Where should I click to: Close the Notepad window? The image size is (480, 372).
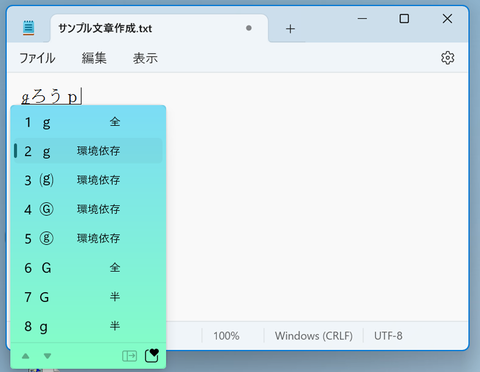click(447, 19)
